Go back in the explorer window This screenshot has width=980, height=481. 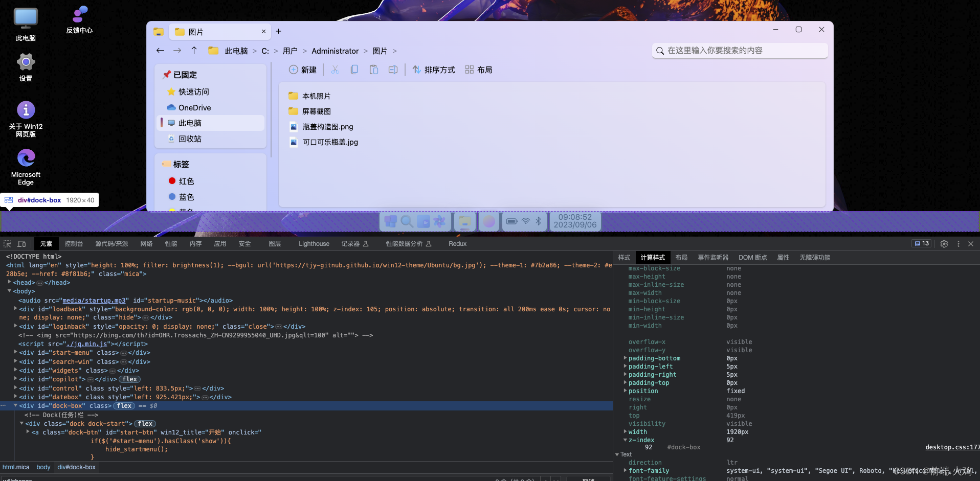160,51
